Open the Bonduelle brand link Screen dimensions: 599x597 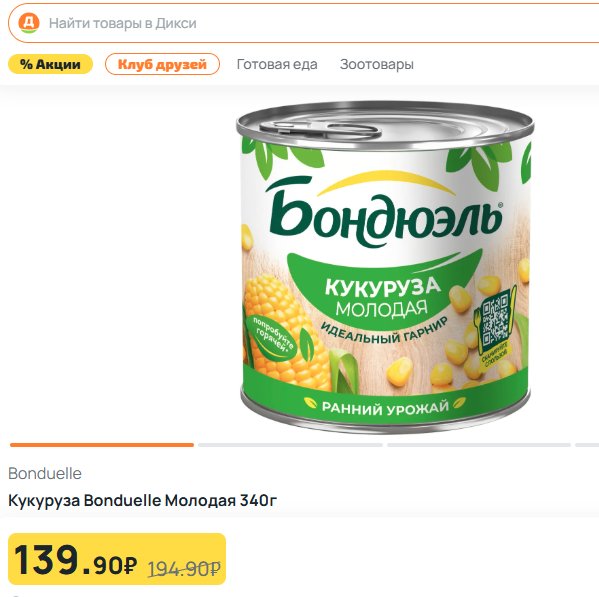pyautogui.click(x=45, y=474)
